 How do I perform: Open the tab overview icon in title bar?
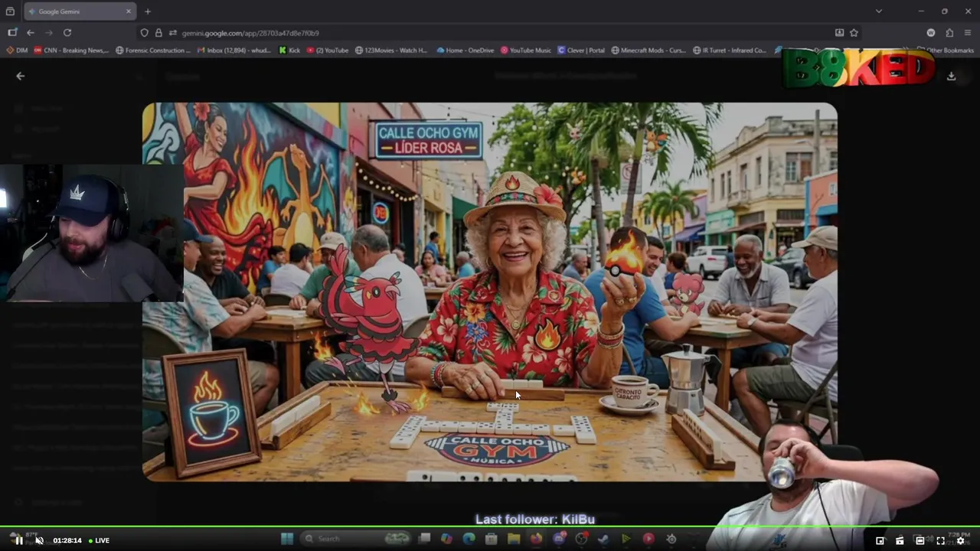click(10, 11)
